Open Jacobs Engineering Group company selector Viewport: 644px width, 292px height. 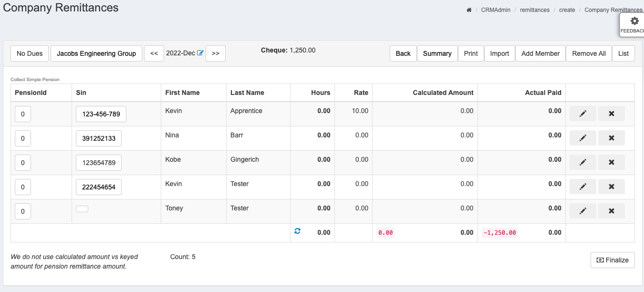(x=96, y=53)
